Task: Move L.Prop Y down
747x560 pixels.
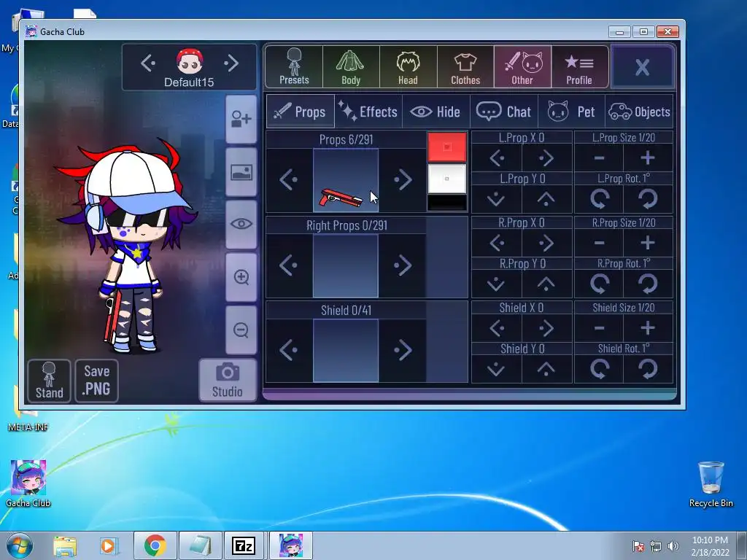Action: (x=497, y=199)
